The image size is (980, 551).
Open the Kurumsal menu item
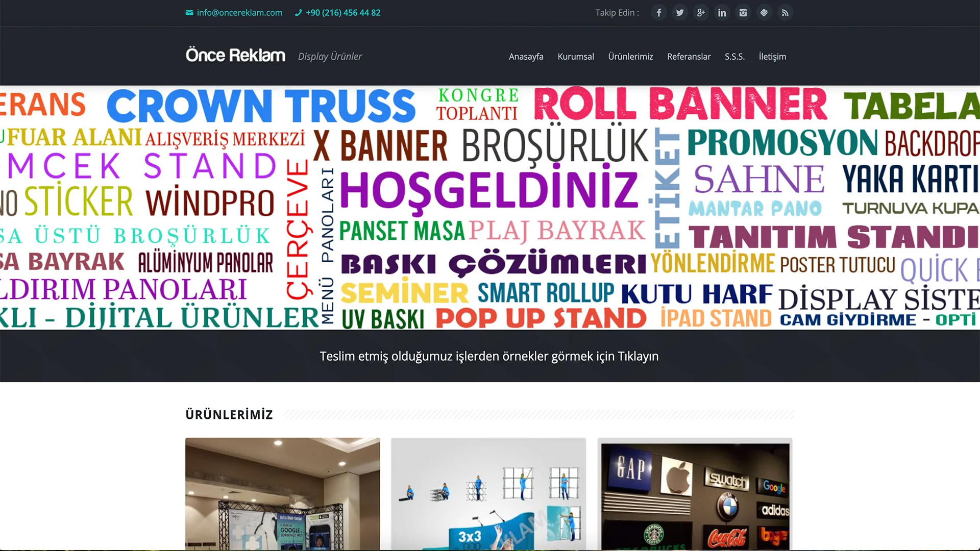click(576, 57)
